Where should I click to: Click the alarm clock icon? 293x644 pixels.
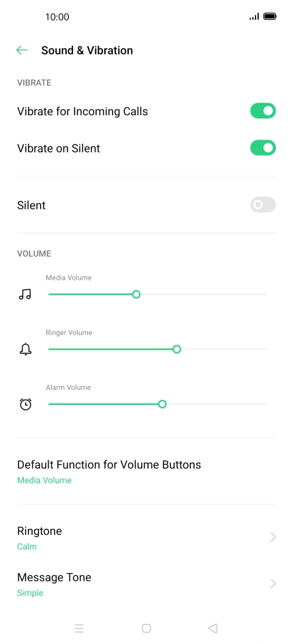click(x=25, y=404)
